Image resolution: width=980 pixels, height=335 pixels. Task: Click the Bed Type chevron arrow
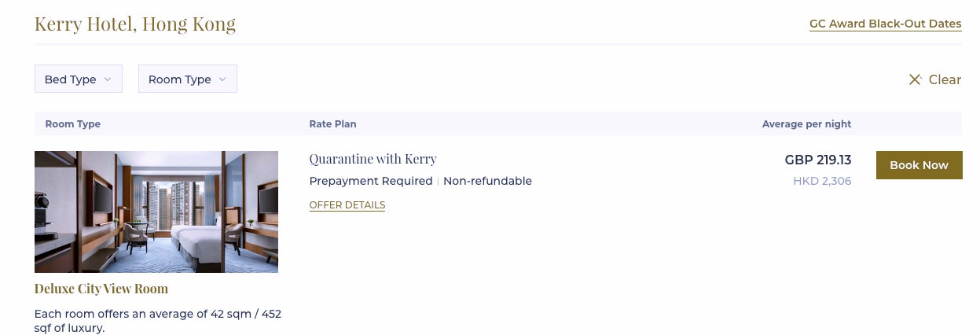[x=108, y=79]
